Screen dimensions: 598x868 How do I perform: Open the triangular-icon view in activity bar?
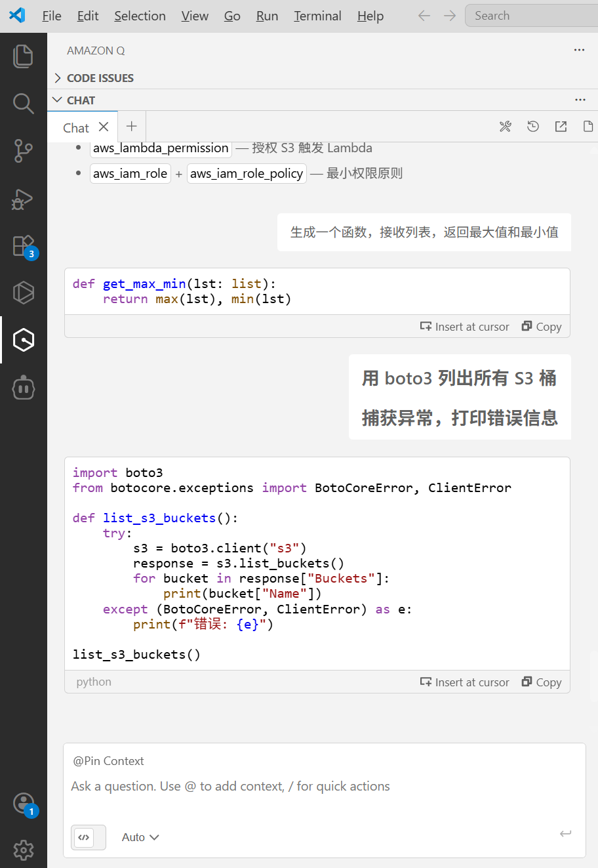coord(24,293)
